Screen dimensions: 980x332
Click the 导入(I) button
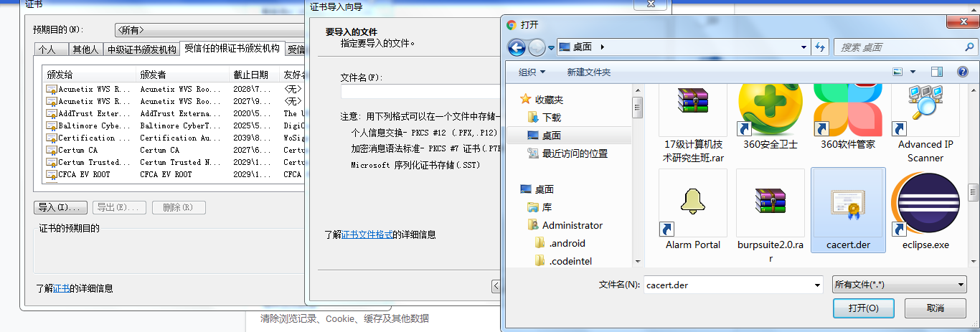click(61, 207)
